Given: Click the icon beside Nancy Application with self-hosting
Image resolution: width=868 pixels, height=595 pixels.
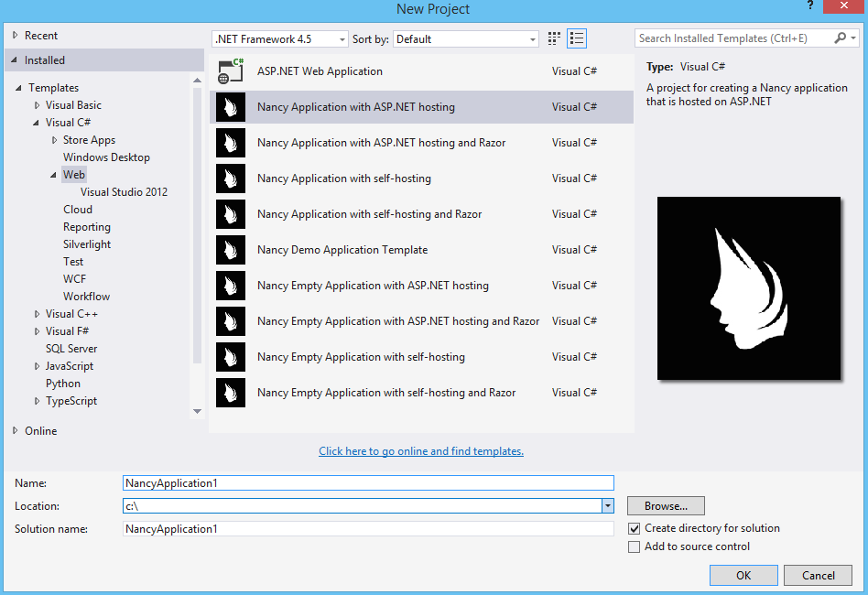Looking at the screenshot, I should point(231,178).
